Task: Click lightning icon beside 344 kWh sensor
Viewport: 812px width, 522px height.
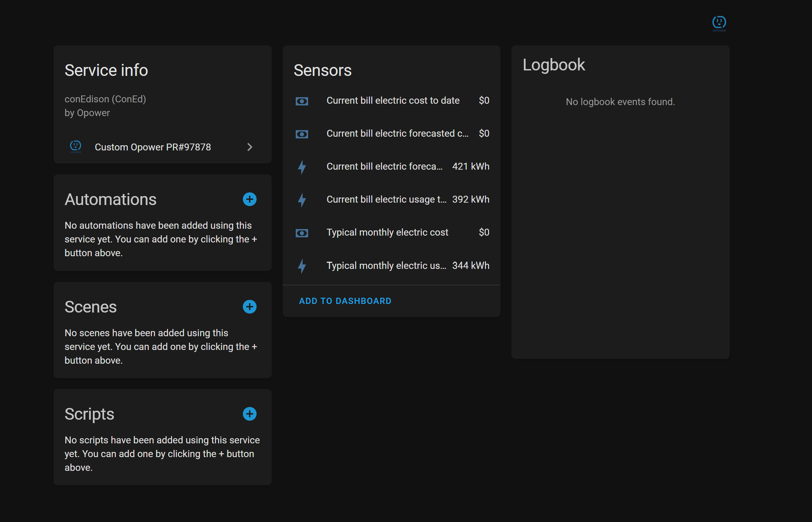Action: (x=302, y=266)
